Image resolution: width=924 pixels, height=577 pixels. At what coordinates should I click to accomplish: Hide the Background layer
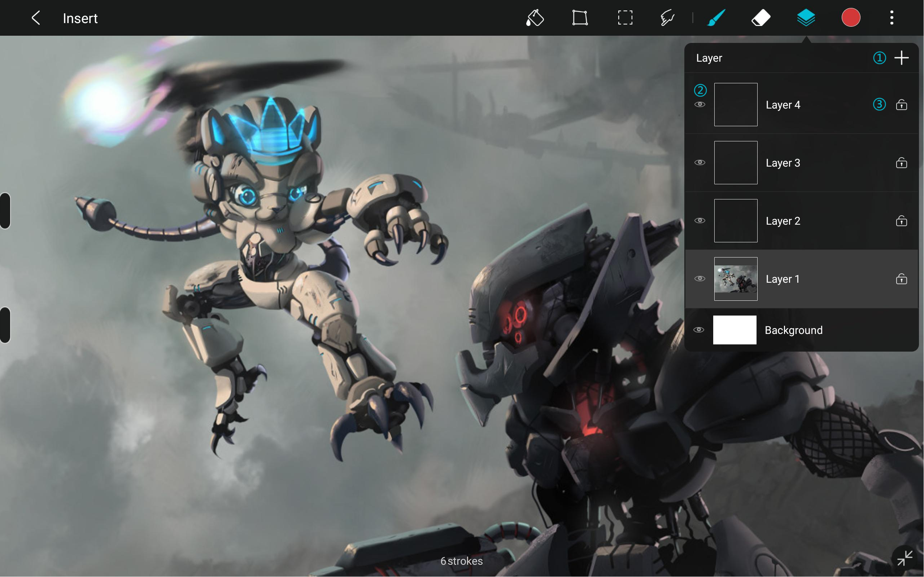(x=699, y=330)
